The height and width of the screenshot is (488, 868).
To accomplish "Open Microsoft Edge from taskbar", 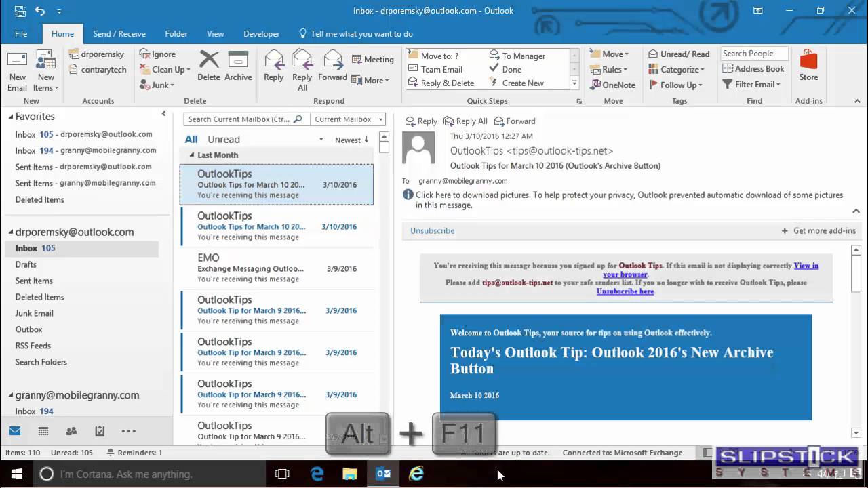I will tap(317, 474).
